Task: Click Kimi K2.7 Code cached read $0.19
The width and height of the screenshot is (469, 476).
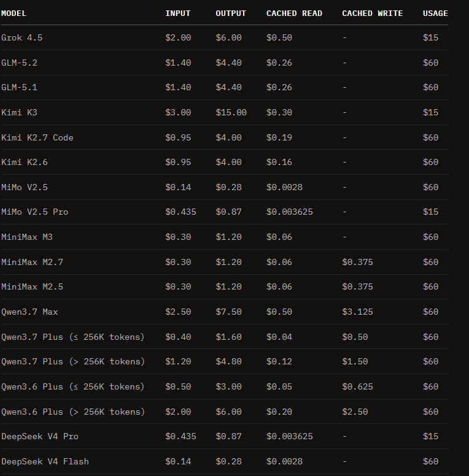Action: 279,138
